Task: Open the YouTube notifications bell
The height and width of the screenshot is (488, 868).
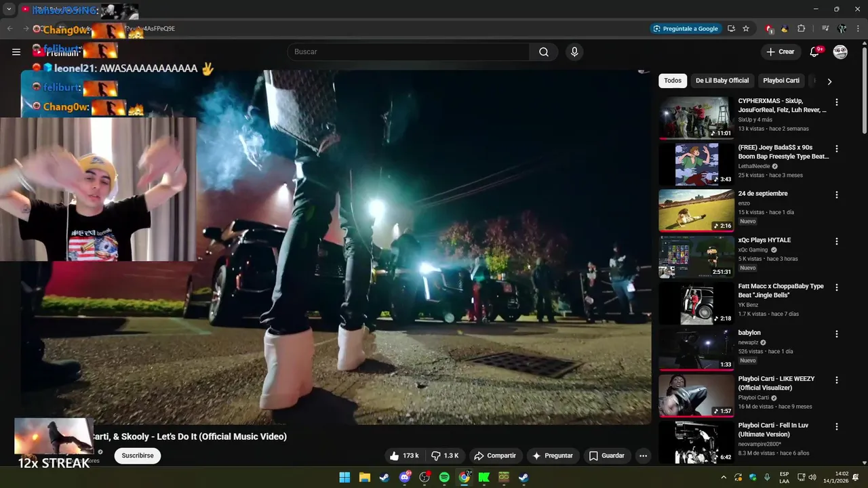Action: [x=815, y=52]
